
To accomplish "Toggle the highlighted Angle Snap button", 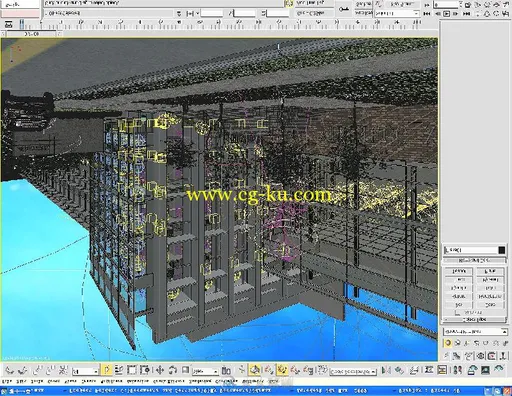I will [282, 370].
